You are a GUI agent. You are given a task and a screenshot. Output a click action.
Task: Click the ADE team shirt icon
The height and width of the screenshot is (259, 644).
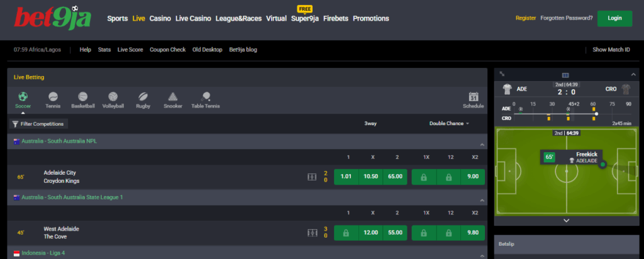pyautogui.click(x=508, y=89)
